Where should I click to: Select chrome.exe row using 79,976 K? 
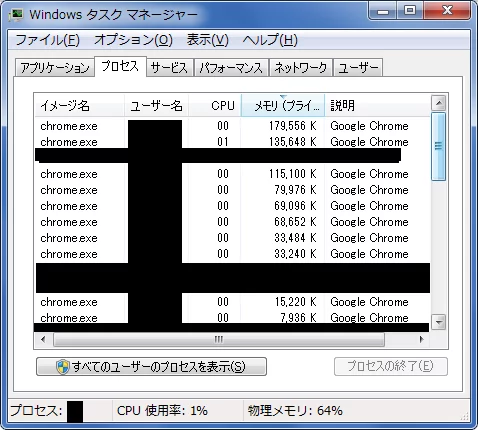click(x=232, y=190)
